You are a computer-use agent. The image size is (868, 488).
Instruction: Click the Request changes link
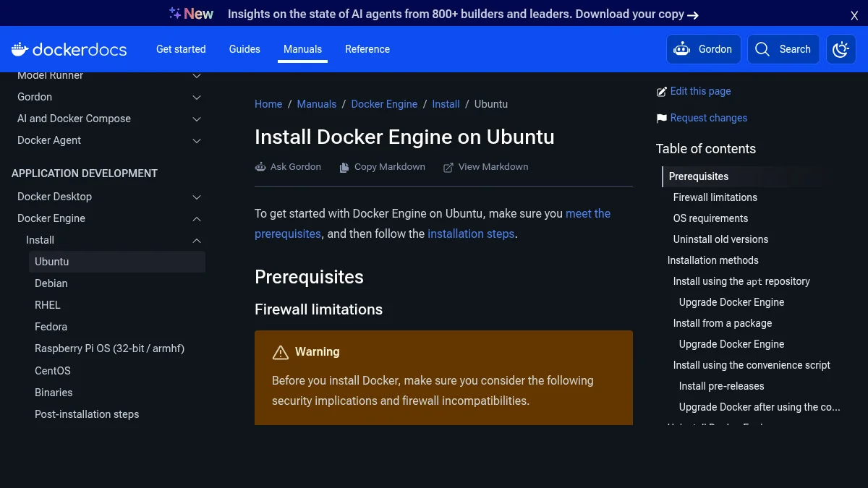[709, 118]
